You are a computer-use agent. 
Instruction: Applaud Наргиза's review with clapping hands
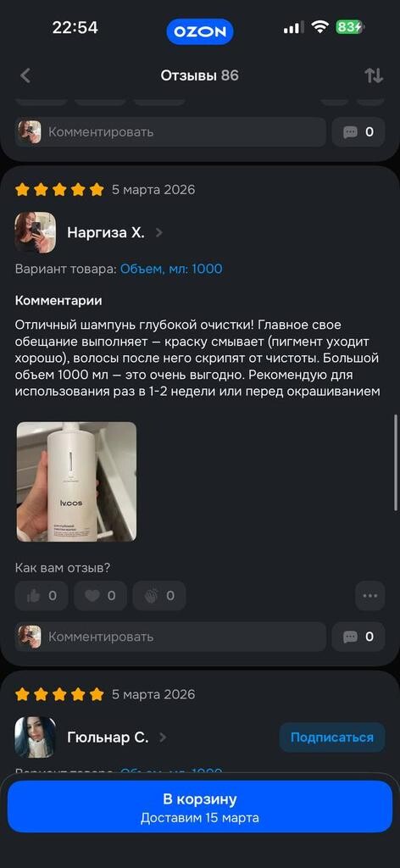[159, 596]
